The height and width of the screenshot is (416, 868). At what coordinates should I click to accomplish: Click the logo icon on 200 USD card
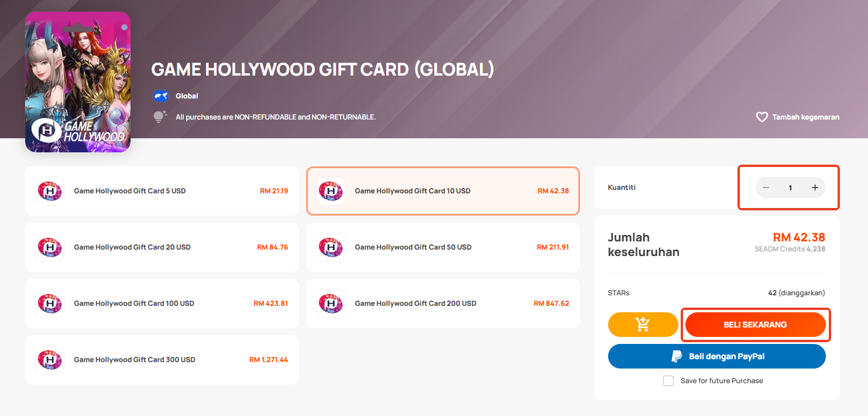(331, 304)
